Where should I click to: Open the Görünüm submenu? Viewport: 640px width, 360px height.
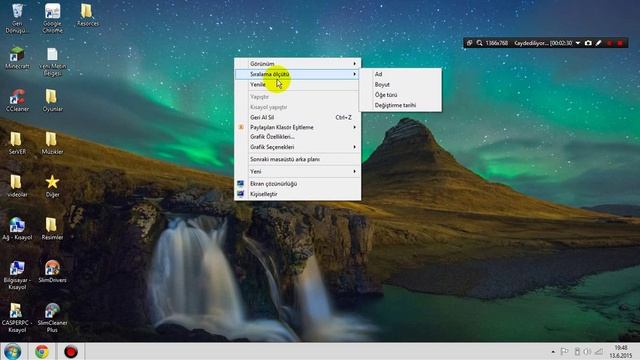coord(298,64)
